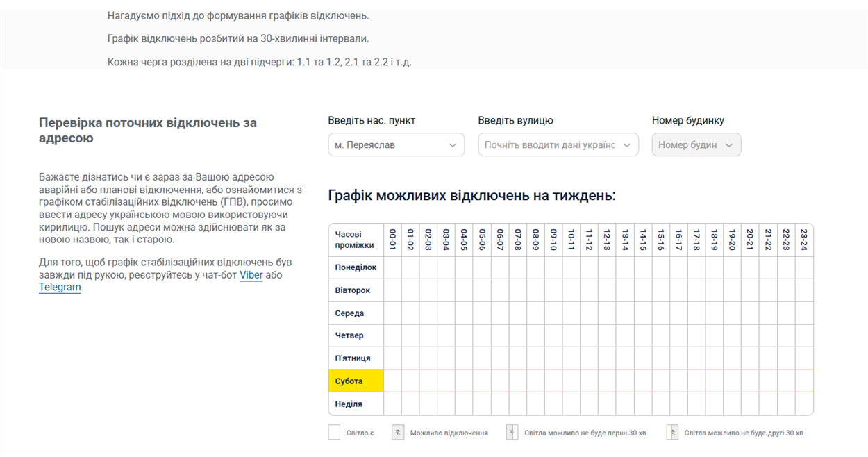The width and height of the screenshot is (868, 457).
Task: Click the 'Часові проміжки' table header cell
Action: (356, 240)
